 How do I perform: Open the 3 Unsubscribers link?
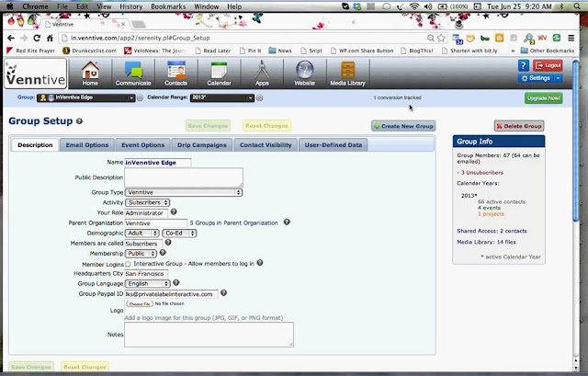(x=482, y=173)
